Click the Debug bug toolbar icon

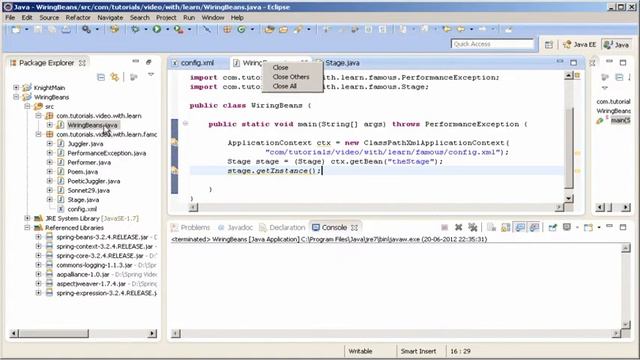tap(135, 29)
